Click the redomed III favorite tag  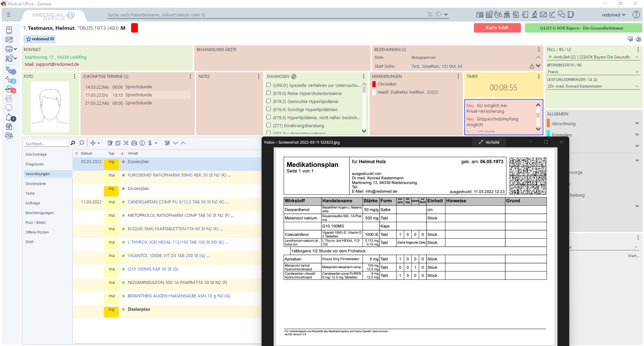pos(40,39)
